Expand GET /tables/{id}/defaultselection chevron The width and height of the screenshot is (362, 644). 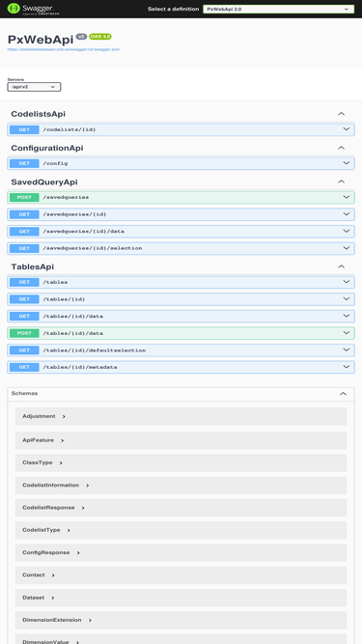point(347,350)
